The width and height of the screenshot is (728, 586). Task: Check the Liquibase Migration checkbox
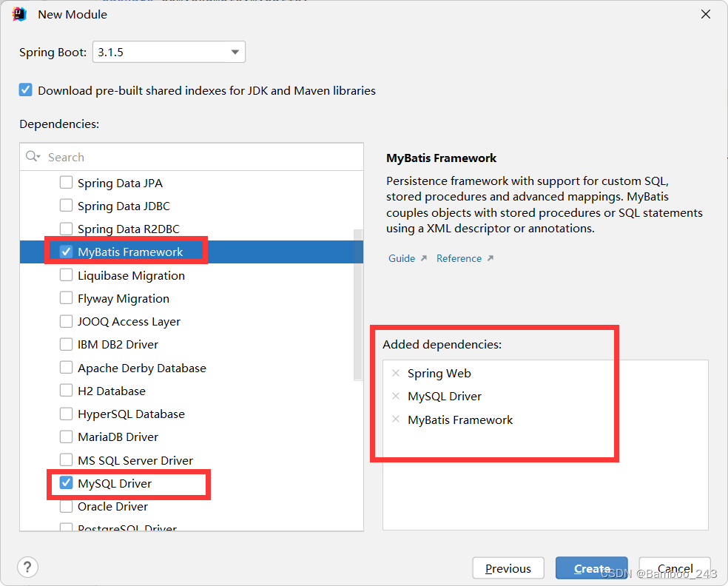coord(66,275)
